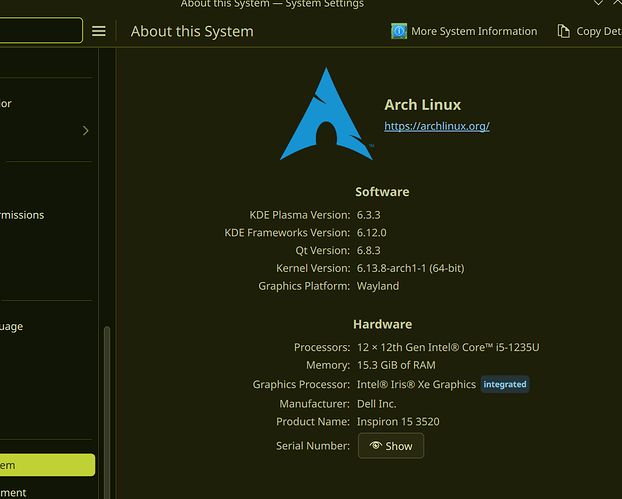Click the Dell Inc. manufacturer value
Image resolution: width=622 pixels, height=499 pixels.
click(376, 404)
